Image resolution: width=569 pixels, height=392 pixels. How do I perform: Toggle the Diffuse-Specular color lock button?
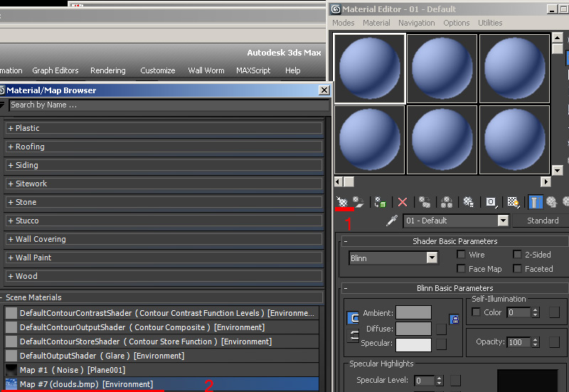(353, 335)
